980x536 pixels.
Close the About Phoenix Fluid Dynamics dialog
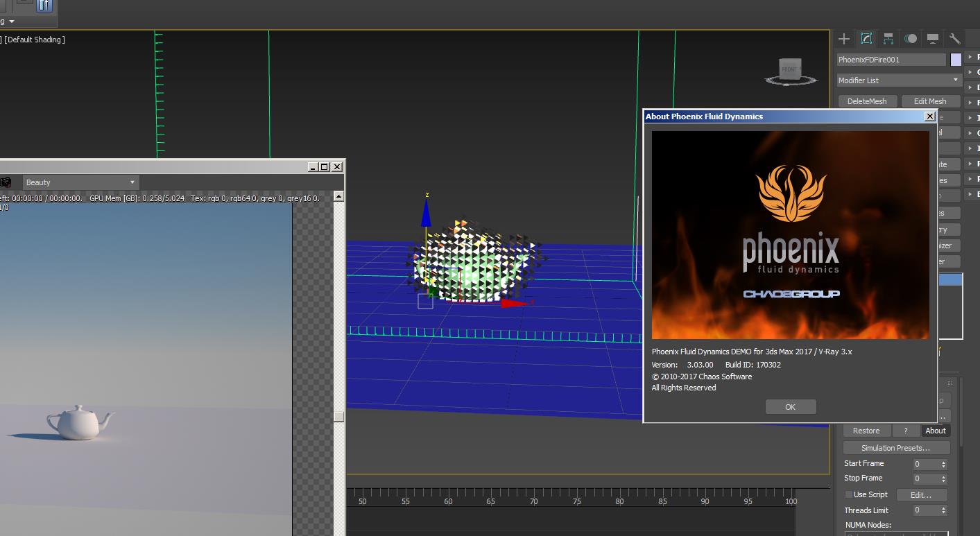pos(929,116)
